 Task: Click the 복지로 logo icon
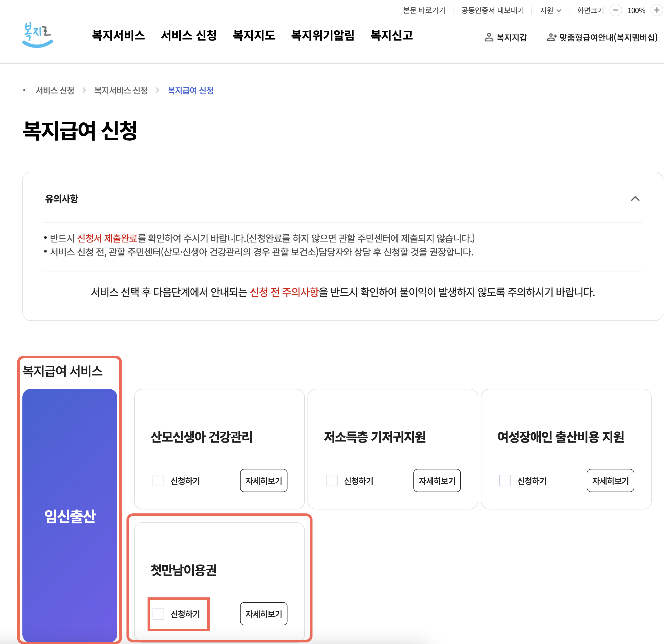pyautogui.click(x=37, y=34)
